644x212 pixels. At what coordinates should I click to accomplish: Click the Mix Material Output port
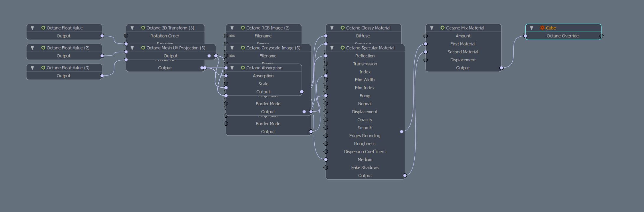[501, 68]
